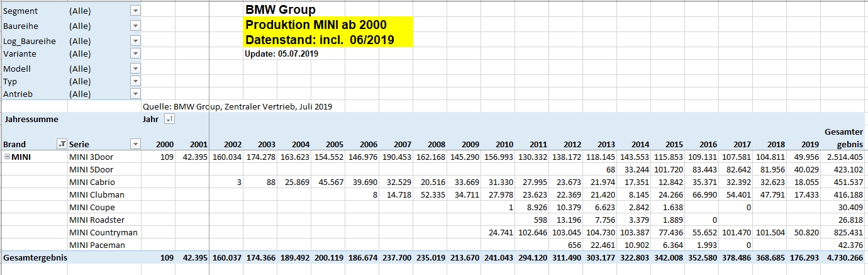Click the Jahr sort button icon
Image resolution: width=868 pixels, height=275 pixels.
click(168, 119)
